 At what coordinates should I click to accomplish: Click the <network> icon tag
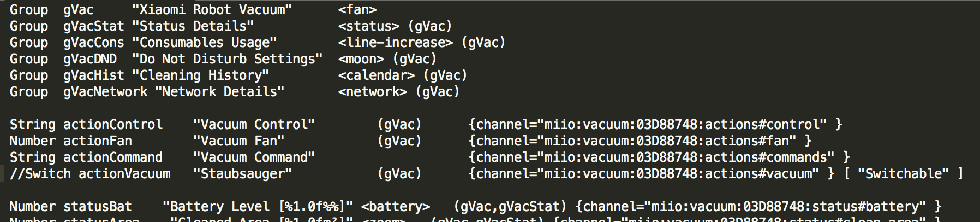372,92
